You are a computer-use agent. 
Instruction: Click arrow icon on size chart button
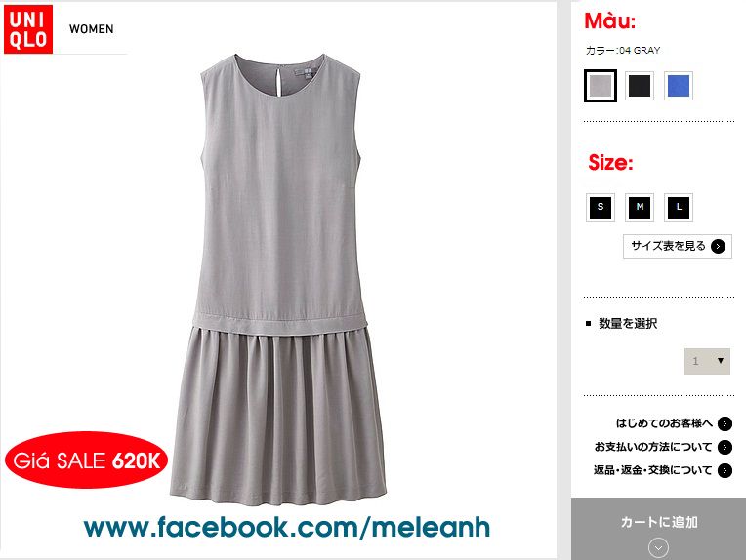[718, 246]
